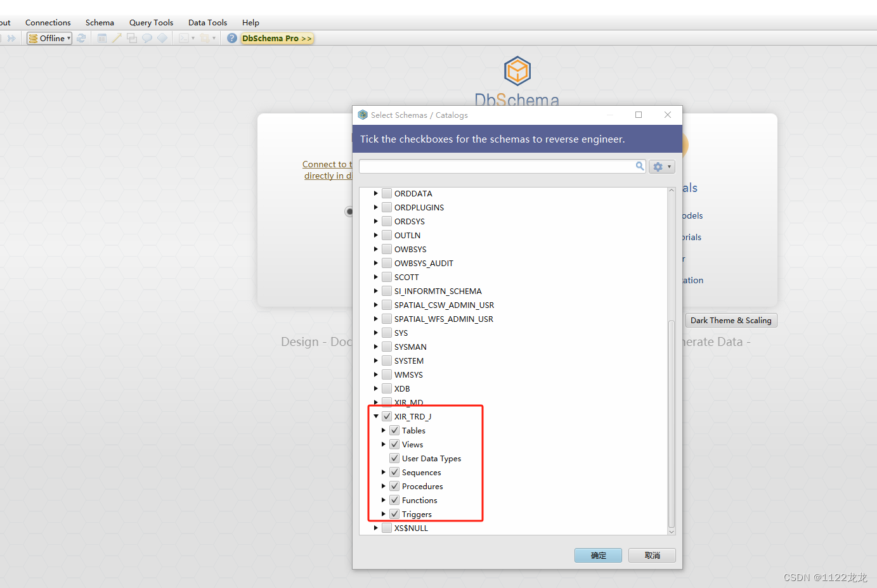Click the 取消 cancel button
The height and width of the screenshot is (588, 877).
click(652, 555)
